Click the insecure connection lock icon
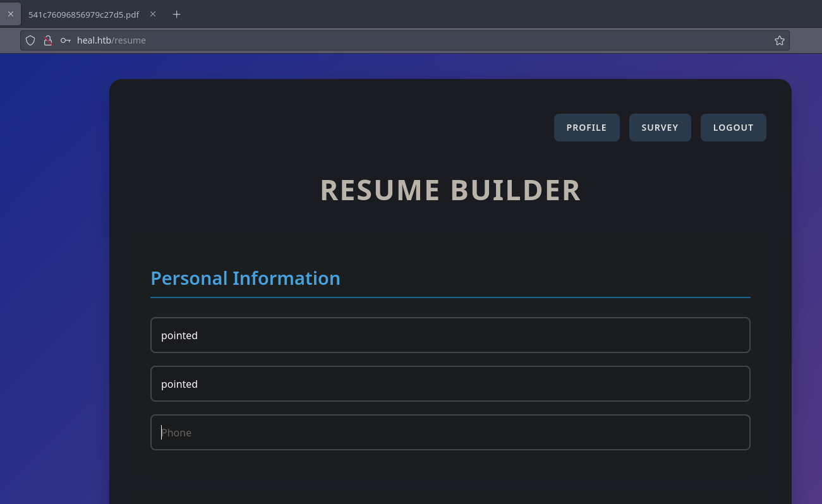Image resolution: width=822 pixels, height=504 pixels. [47, 40]
